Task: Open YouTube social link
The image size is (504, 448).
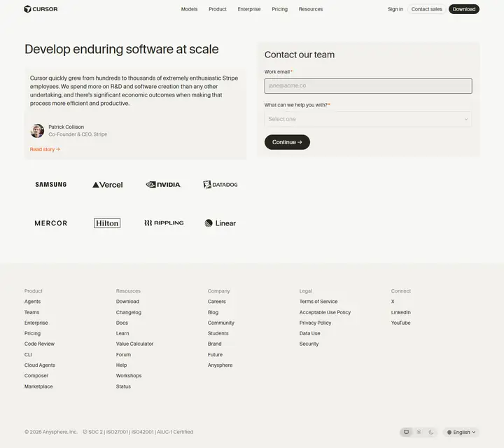Action: point(400,323)
